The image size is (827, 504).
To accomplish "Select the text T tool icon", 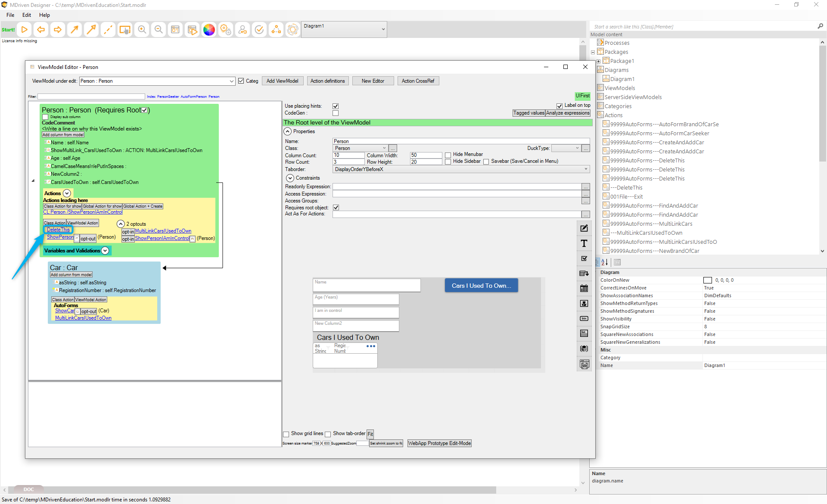I will [x=584, y=243].
